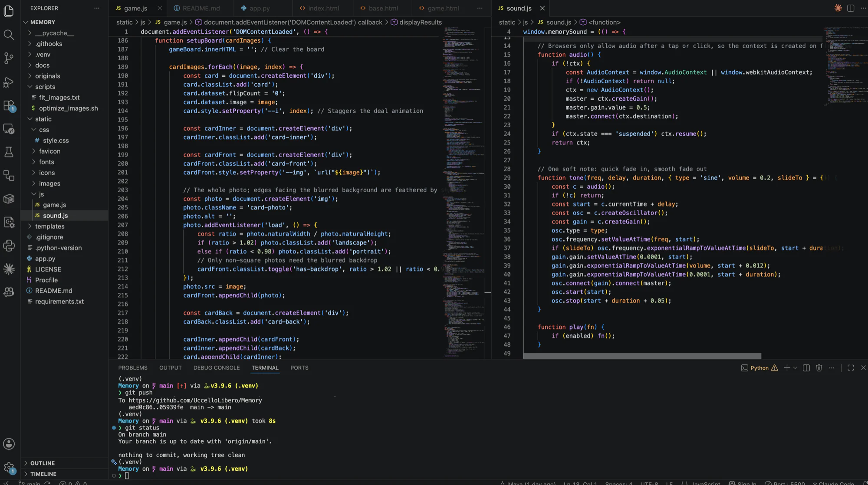Show more editor tabs via ellipsis

point(480,8)
